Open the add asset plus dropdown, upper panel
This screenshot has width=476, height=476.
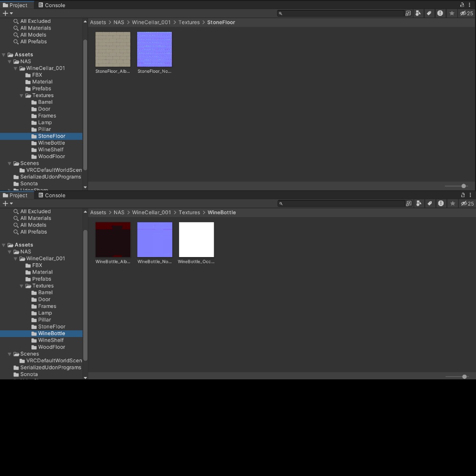[x=8, y=13]
